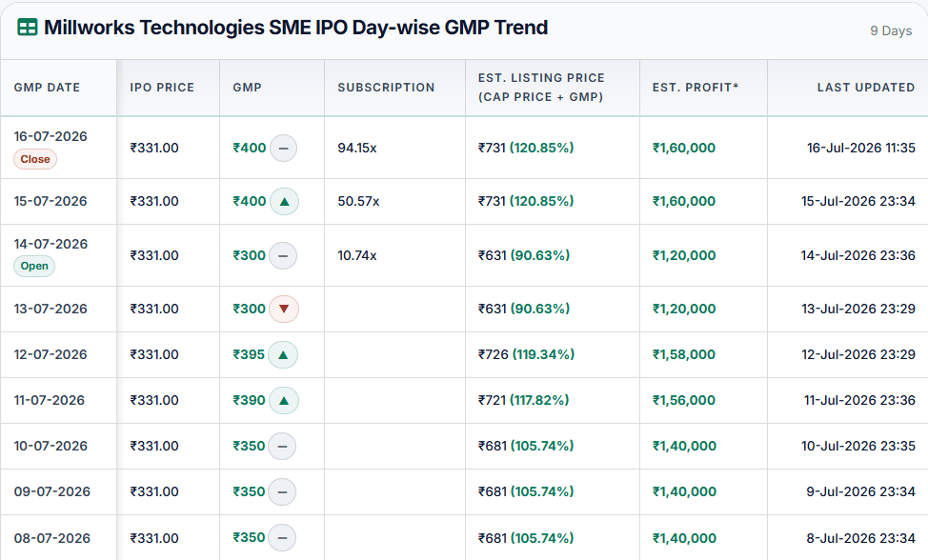Viewport: 928px width, 560px height.
Task: Click ₹731 (120.85%) in the 16-07-2026 row
Action: coord(526,148)
